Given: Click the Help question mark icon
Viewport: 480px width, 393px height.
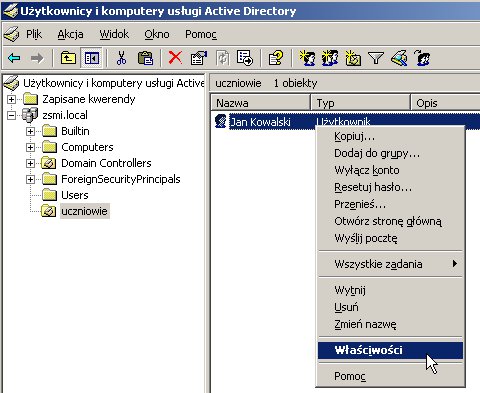Looking at the screenshot, I should [x=276, y=58].
